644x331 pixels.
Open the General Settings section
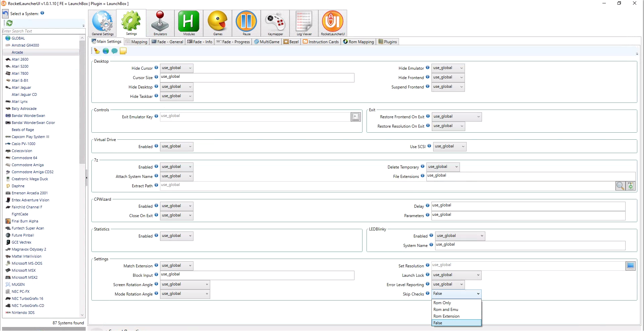[x=103, y=23]
